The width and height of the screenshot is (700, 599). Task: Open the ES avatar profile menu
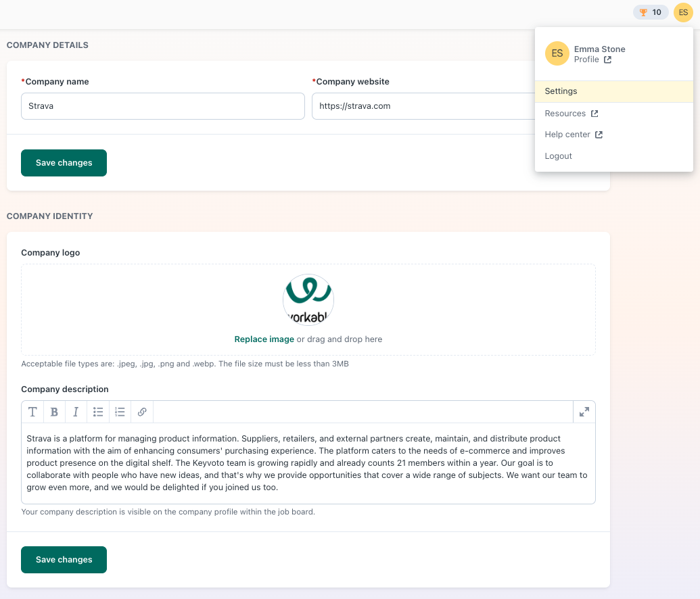pyautogui.click(x=683, y=12)
